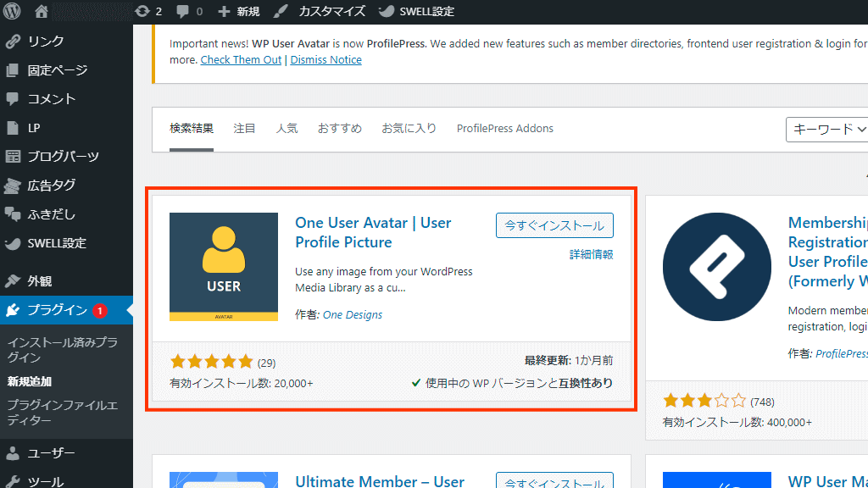The height and width of the screenshot is (488, 868).
Task: Open the キーワード search type dropdown
Action: coord(826,130)
